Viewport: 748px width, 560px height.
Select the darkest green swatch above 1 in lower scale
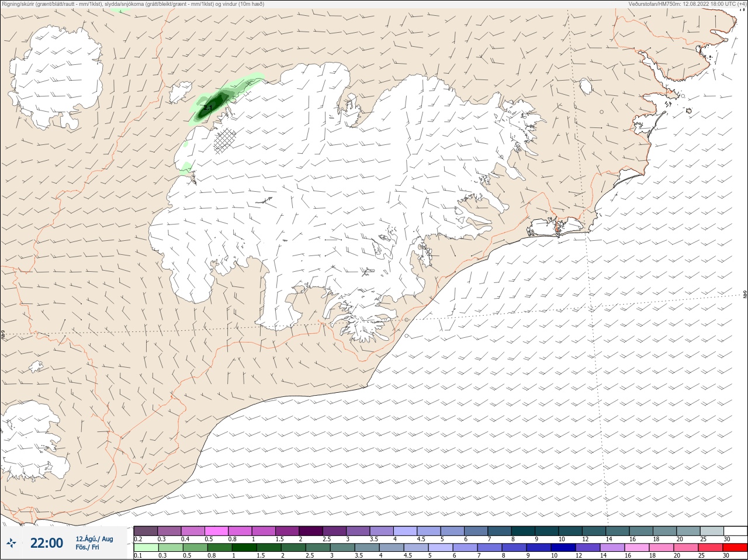point(244,547)
